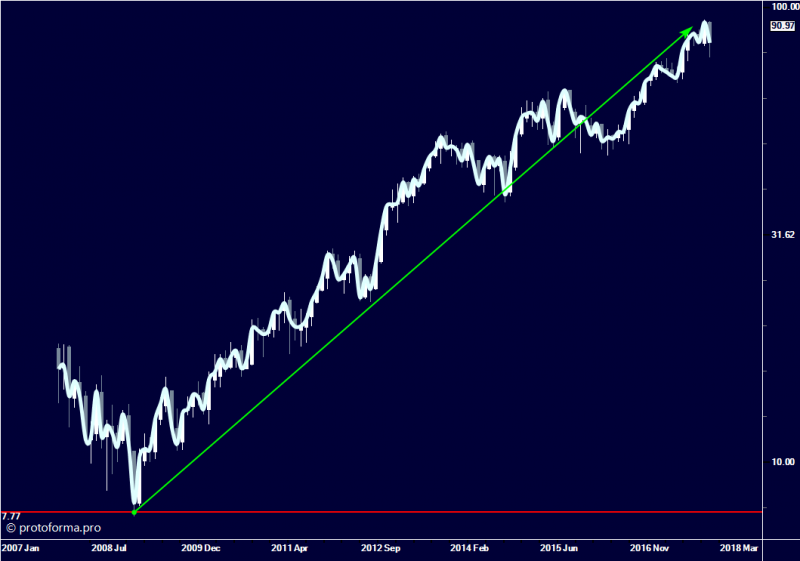Click the 2007 Jan date label
The image size is (800, 561).
tap(22, 549)
